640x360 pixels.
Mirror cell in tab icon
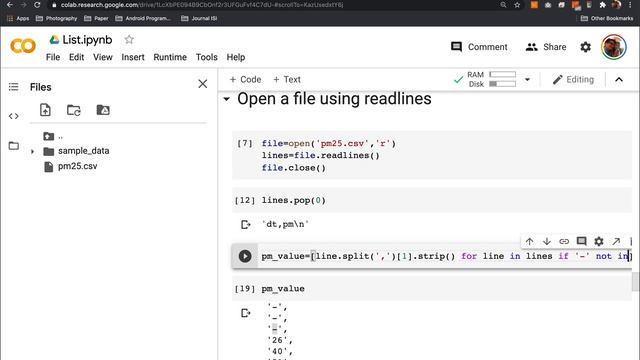point(616,242)
